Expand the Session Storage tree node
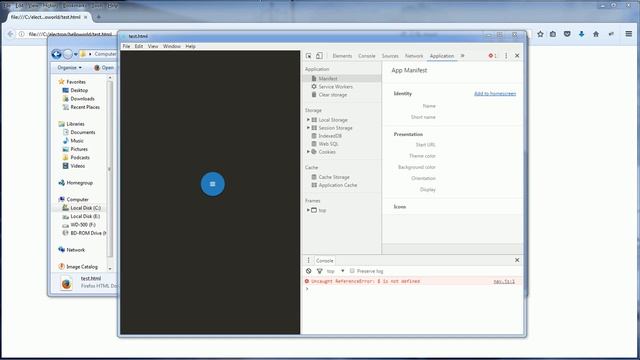Viewport: 640px width, 360px height. [308, 128]
